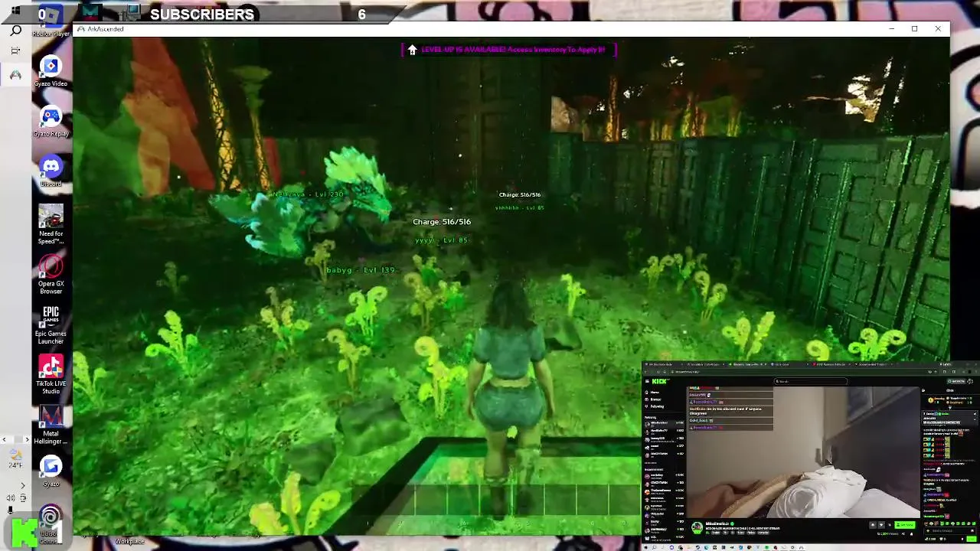Click the volume speaker tray icon
This screenshot has height=551, width=980.
tap(11, 497)
